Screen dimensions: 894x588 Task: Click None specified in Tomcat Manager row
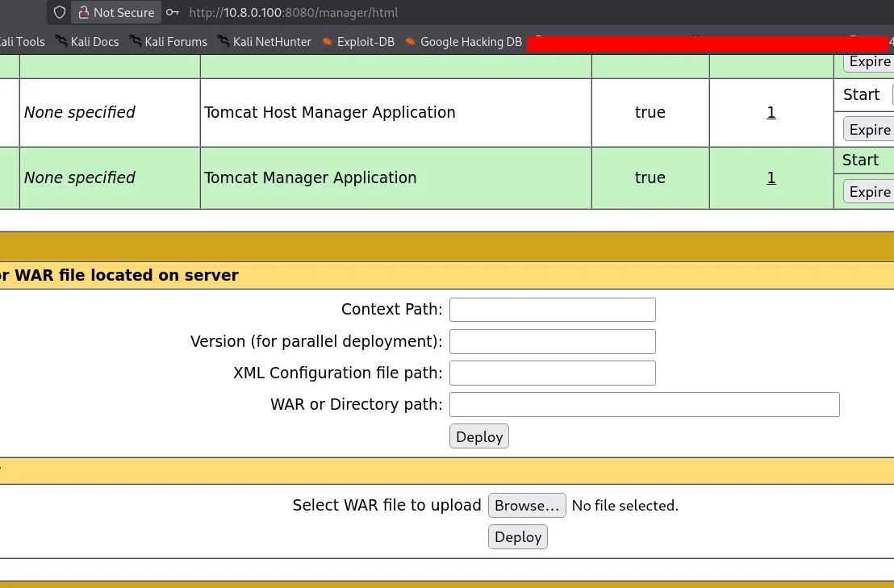point(79,177)
